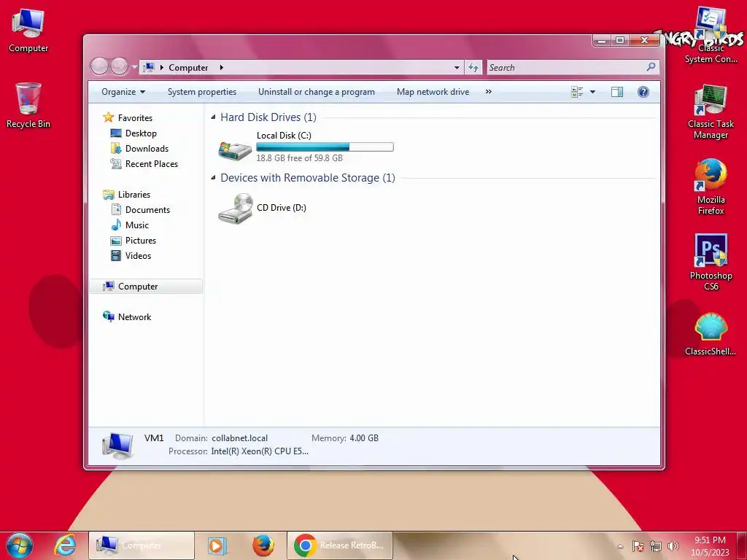Select Classic System Control shortcut on desktop

click(x=711, y=36)
